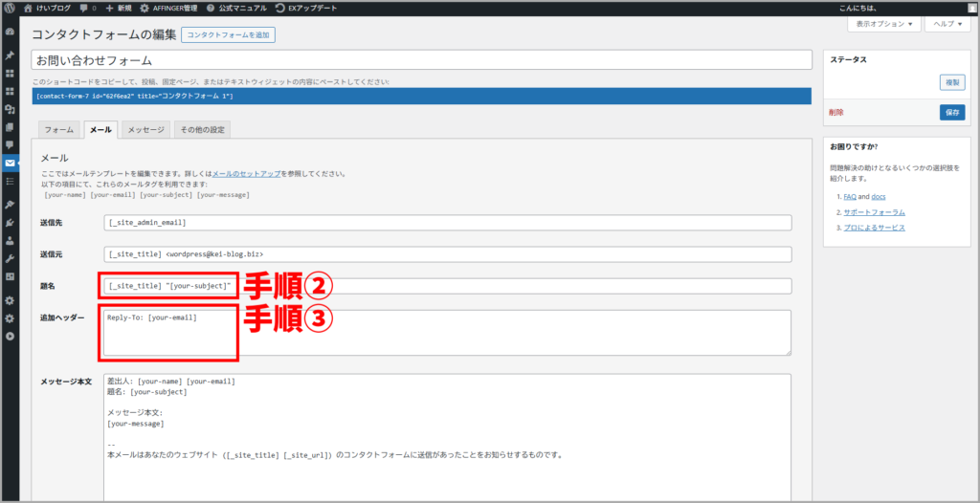980x503 pixels.
Task: Open the ＋新規 menu in admin bar
Action: (x=119, y=8)
